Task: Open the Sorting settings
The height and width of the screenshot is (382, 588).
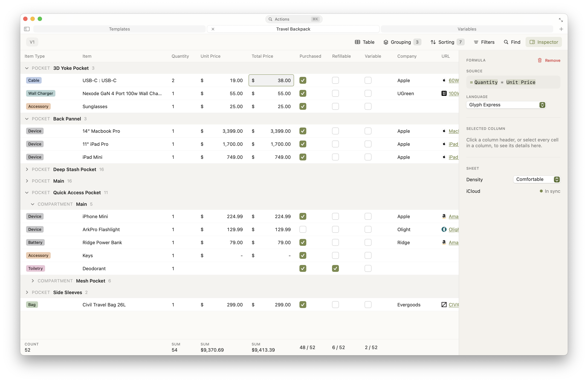Action: pos(447,42)
